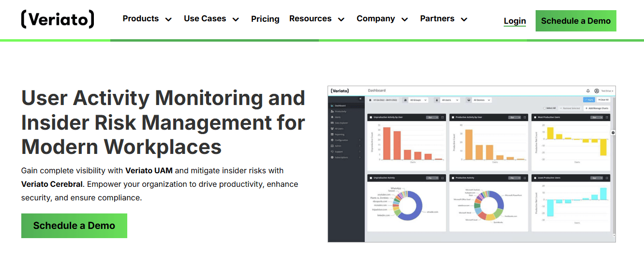Click the settings gear beside the dashboard charts
The height and width of the screenshot is (257, 644).
pyautogui.click(x=613, y=133)
